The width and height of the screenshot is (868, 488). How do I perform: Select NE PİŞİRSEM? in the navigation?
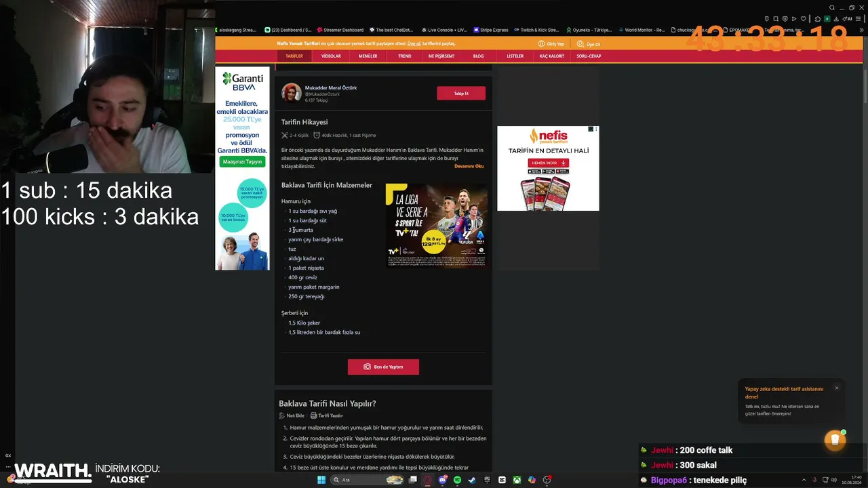[x=441, y=56]
